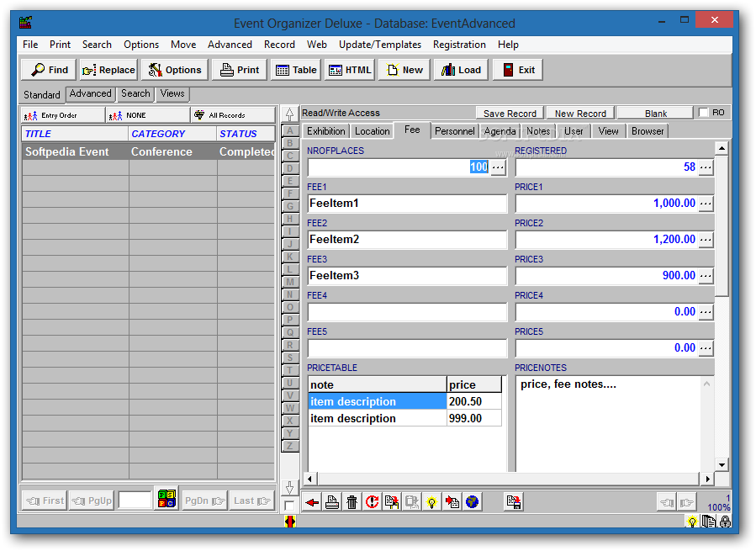Screen dimensions: 756x551
Task: Click the right arrow of horizontal scrollbar
Action: (x=707, y=479)
